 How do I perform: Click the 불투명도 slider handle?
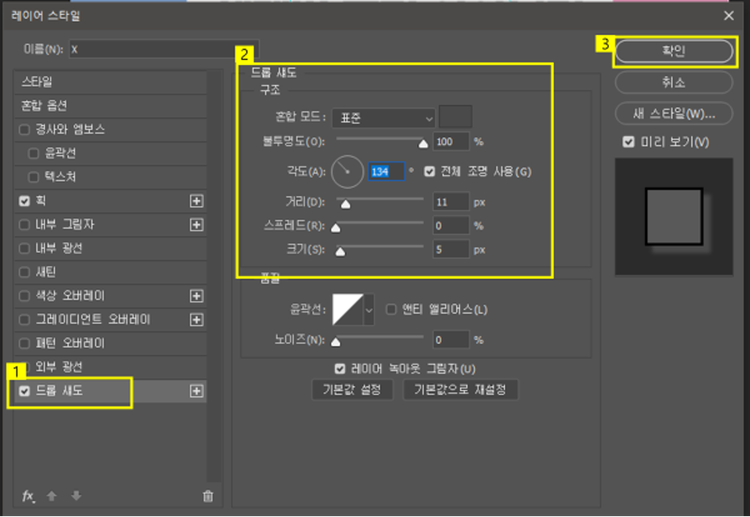(x=423, y=143)
